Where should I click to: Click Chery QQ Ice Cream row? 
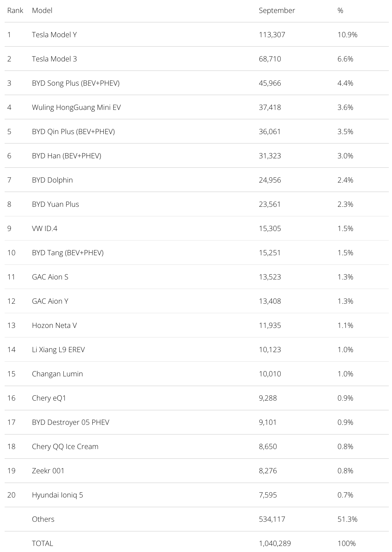(196, 446)
